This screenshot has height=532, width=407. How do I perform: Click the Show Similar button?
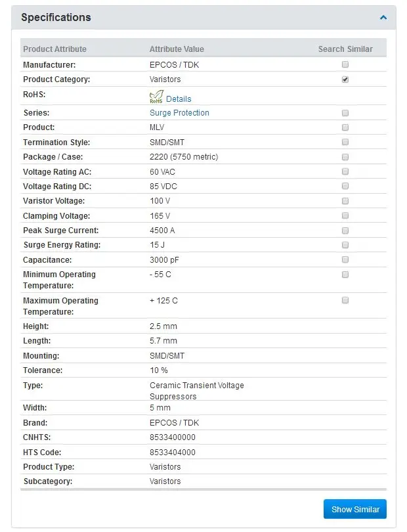tap(355, 509)
